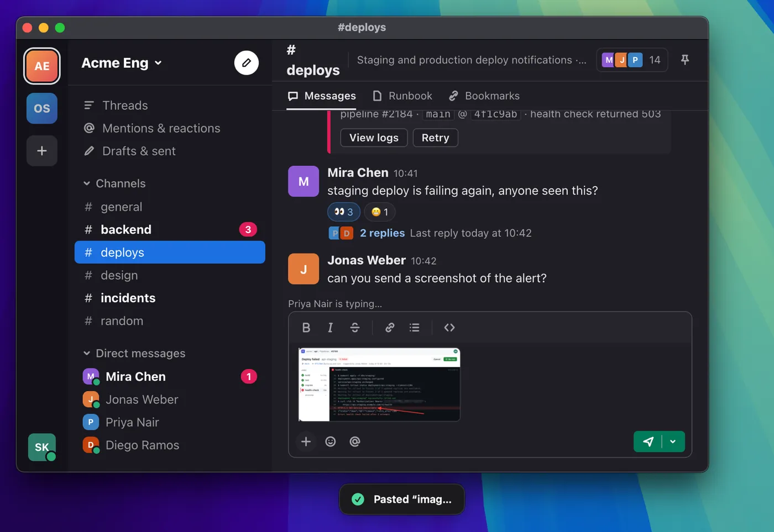Click the mention @ icon in the composer
Image resolution: width=774 pixels, height=532 pixels.
[x=355, y=441]
